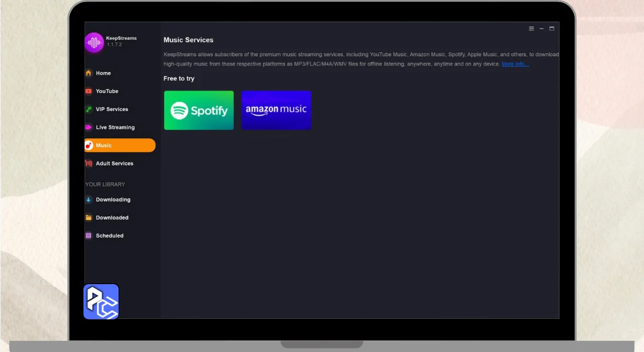Click the Adult Services crossed-out icon
The width and height of the screenshot is (644, 352).
pos(89,163)
